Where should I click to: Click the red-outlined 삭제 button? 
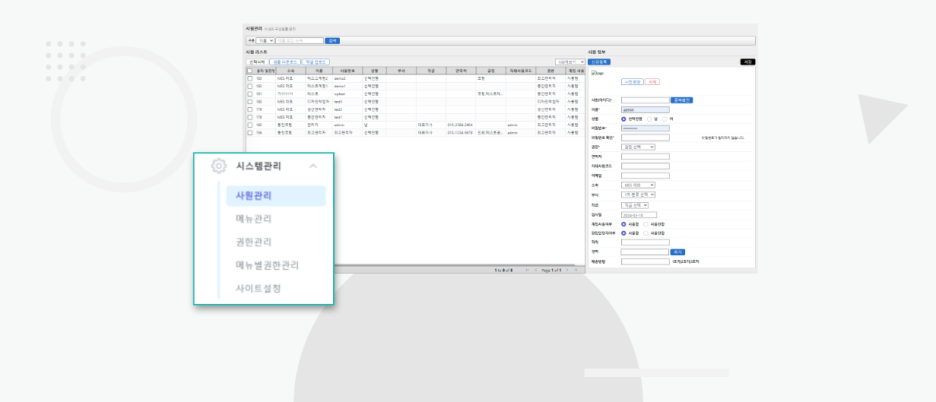[x=652, y=82]
